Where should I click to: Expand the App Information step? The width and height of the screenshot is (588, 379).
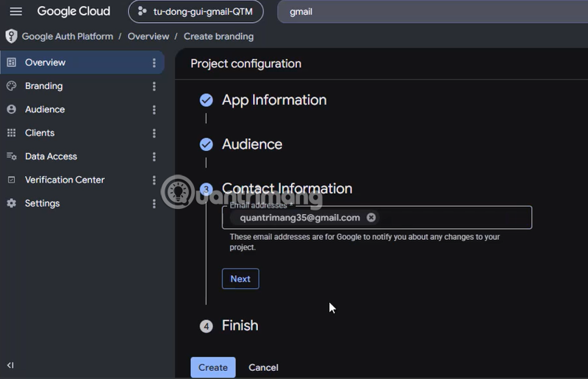click(274, 100)
